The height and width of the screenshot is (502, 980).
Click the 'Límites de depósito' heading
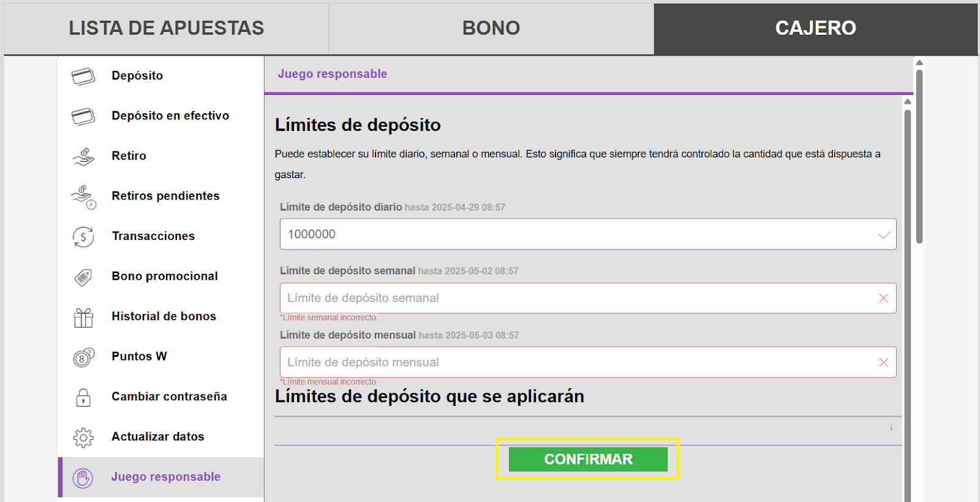point(358,125)
